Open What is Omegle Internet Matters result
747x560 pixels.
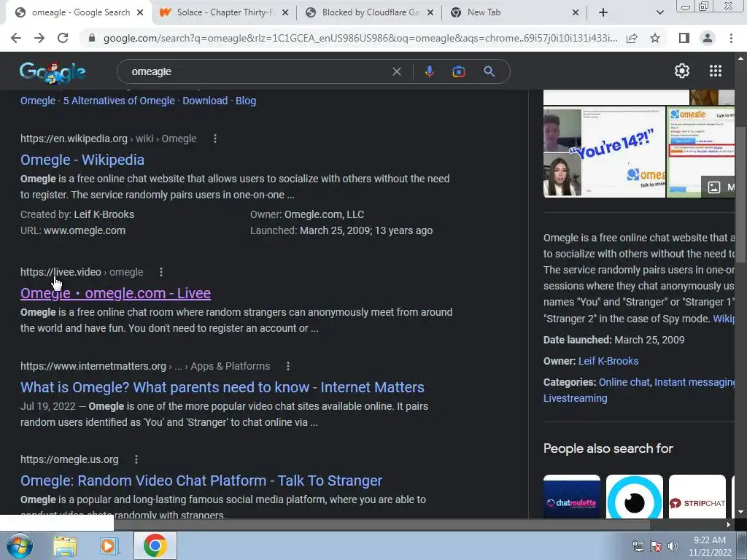point(222,388)
